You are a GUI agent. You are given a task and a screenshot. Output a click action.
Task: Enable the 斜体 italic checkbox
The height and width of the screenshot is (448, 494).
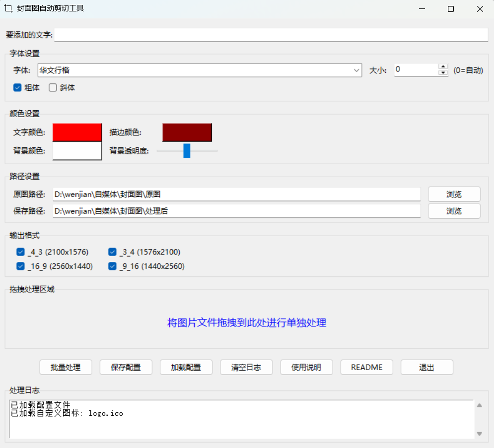pyautogui.click(x=53, y=88)
